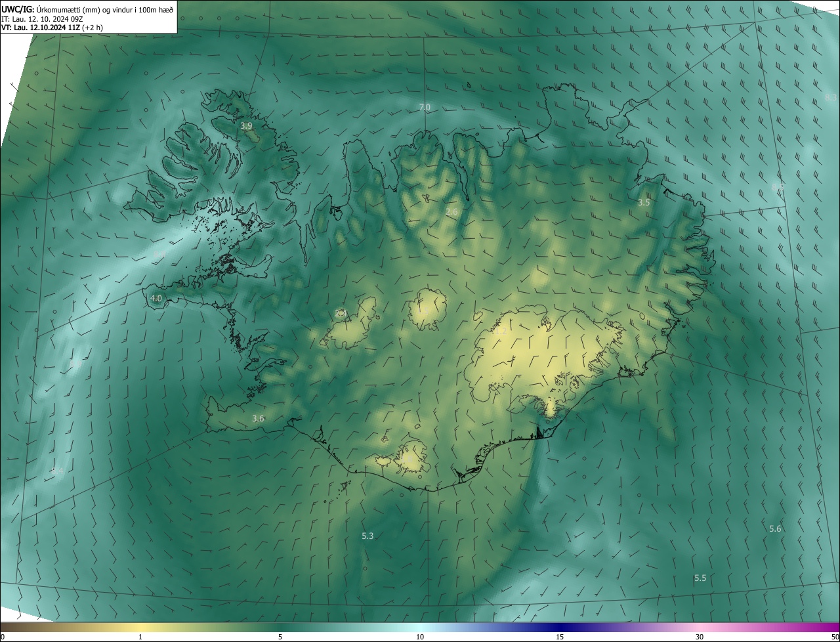Click the 1.2 value on the large glacier
Screen dimensions: 840x642
tap(500, 332)
